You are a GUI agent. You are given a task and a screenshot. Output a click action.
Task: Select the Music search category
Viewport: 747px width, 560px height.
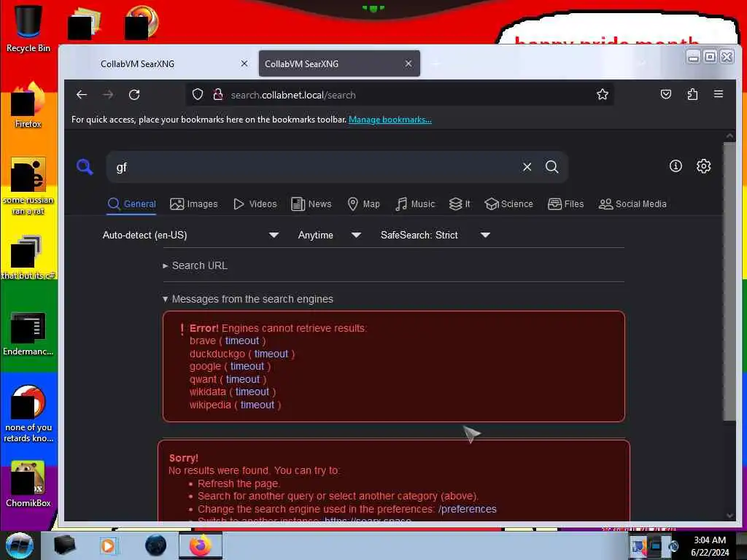click(415, 204)
